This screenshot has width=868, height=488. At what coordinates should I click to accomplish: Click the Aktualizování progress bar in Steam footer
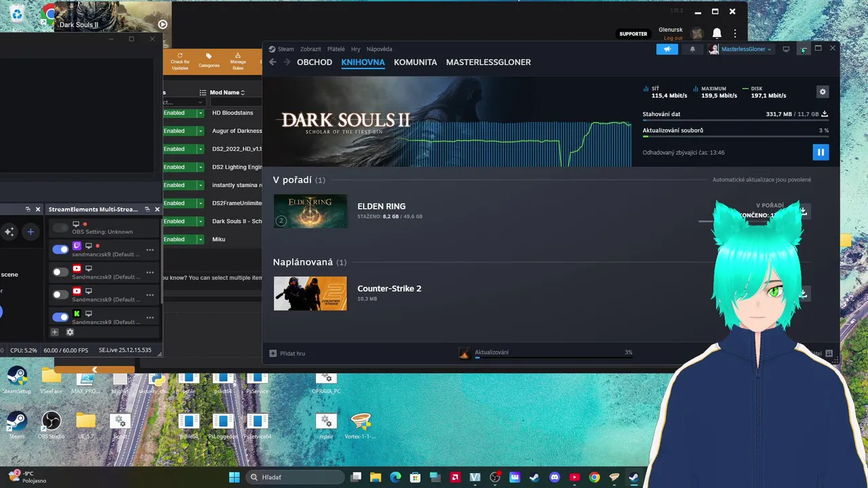553,357
